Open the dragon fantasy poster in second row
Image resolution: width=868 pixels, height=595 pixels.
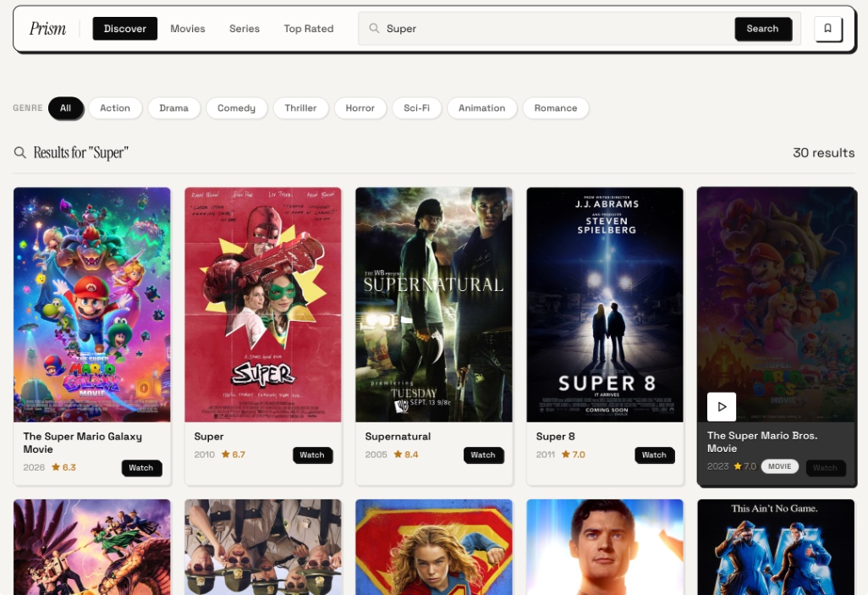[92, 548]
